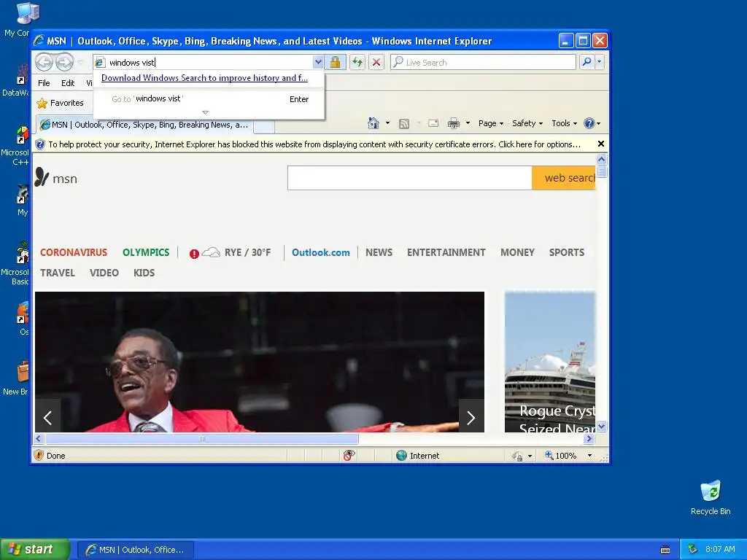Show previous slide with left arrow
Image resolution: width=747 pixels, height=560 pixels.
coord(47,418)
